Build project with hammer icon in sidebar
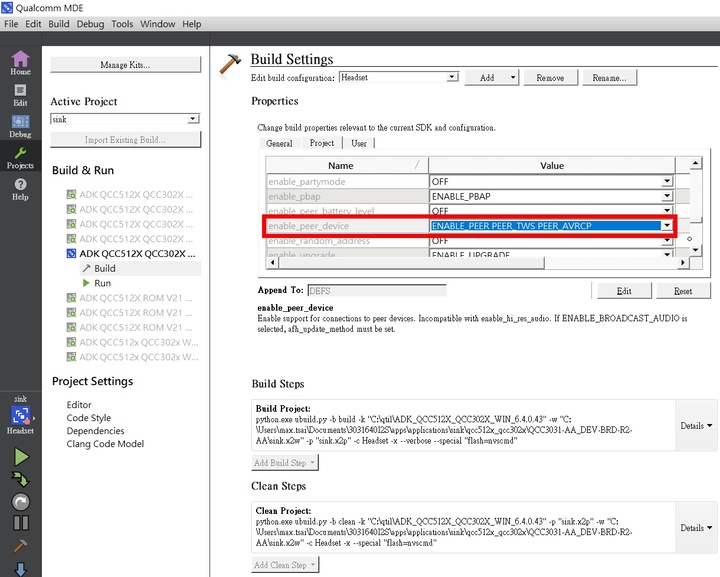The image size is (720, 577). point(21,546)
